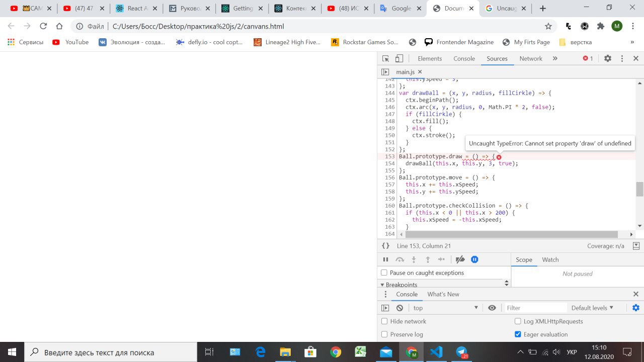
Task: Enable Pause on caught exceptions
Action: pyautogui.click(x=384, y=273)
